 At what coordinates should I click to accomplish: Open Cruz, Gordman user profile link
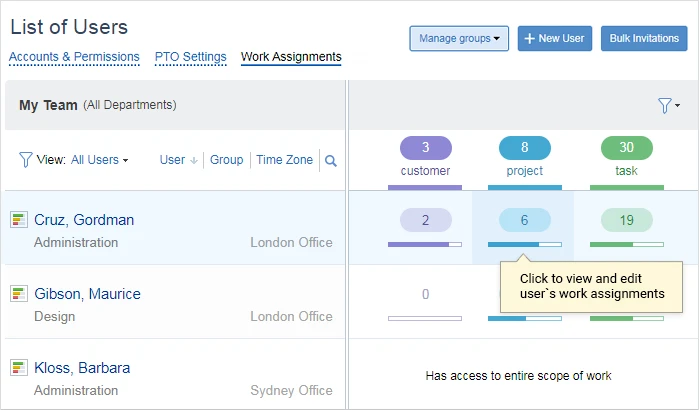coord(84,220)
